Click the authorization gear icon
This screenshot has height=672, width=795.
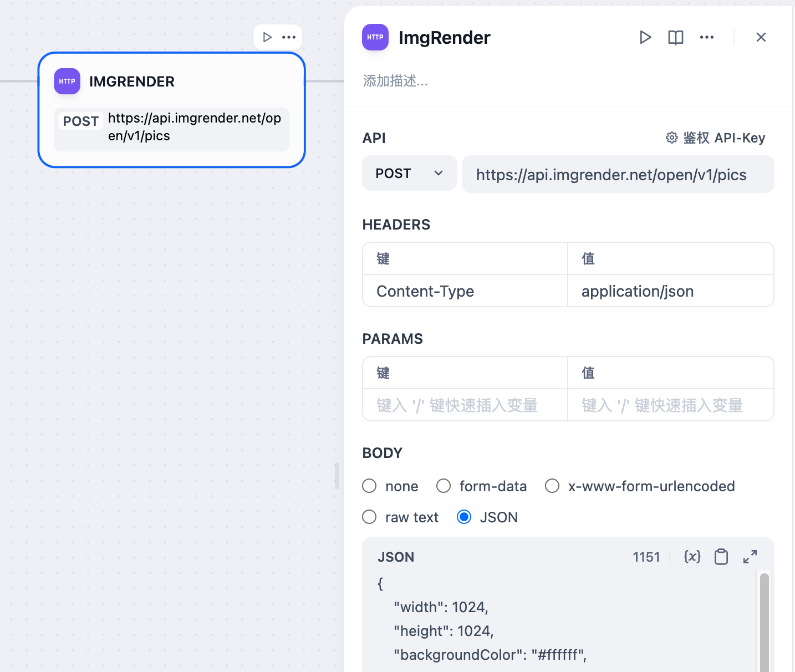click(x=672, y=138)
